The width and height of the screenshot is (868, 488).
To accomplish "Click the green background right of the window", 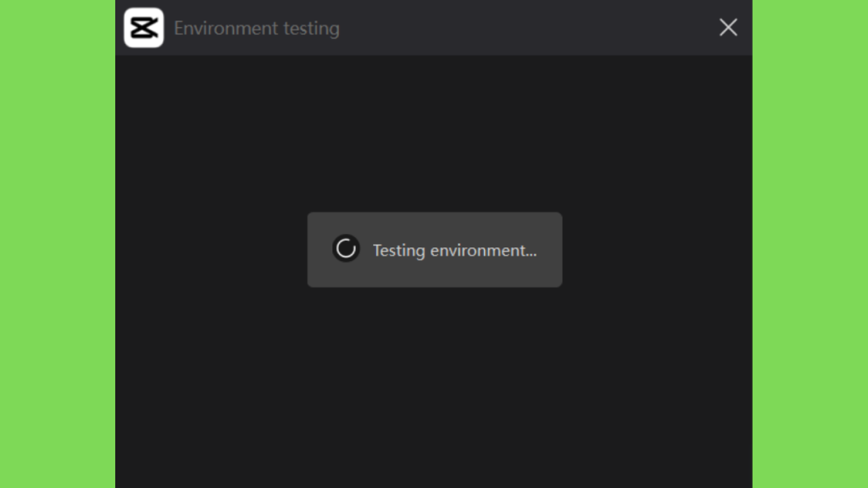I will (x=810, y=244).
